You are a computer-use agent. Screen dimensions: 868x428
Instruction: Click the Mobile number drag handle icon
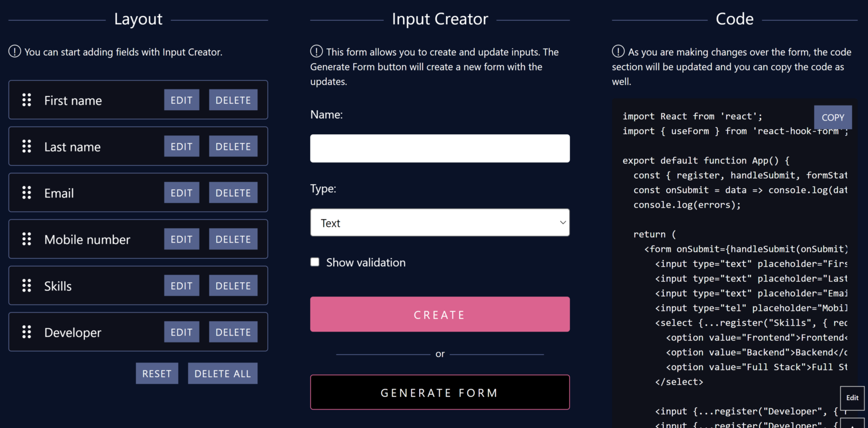point(26,239)
